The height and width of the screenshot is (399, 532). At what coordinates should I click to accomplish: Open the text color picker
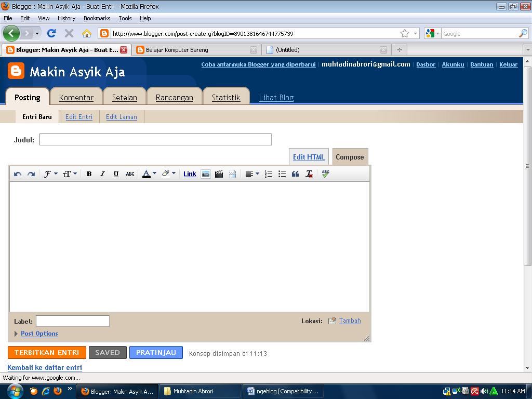(149, 174)
